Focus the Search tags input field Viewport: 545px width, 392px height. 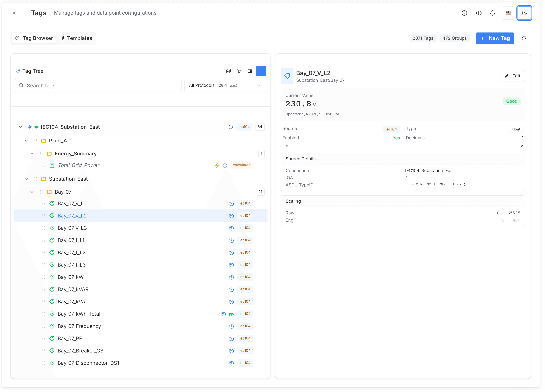point(98,86)
